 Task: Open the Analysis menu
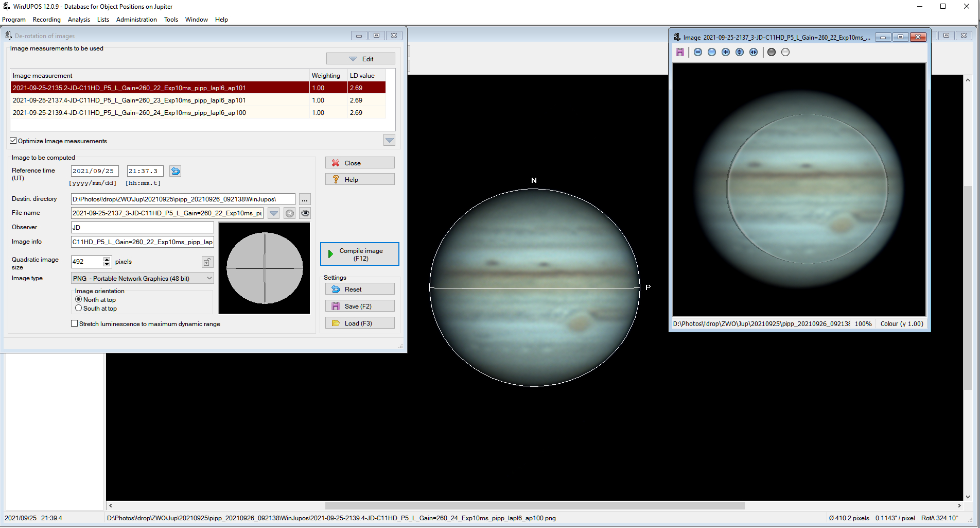[x=79, y=20]
